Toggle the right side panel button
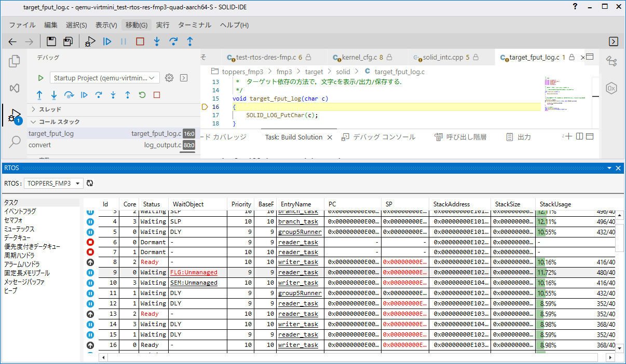The width and height of the screenshot is (626, 364). tap(613, 41)
